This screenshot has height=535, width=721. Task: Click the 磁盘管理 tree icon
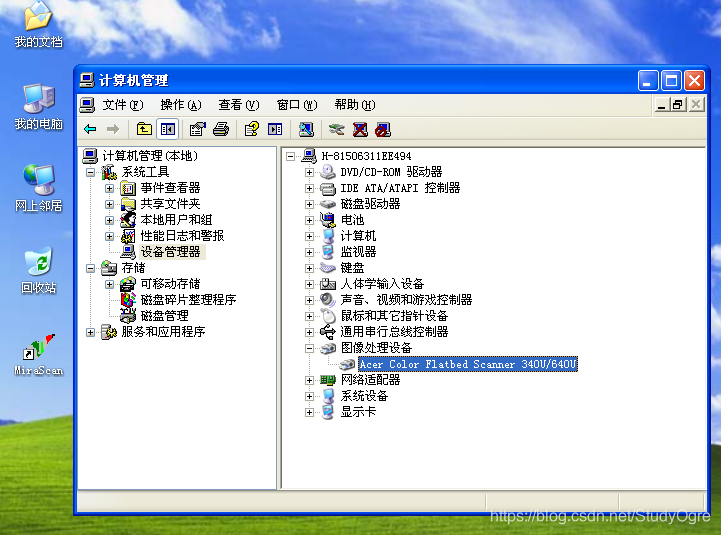128,316
